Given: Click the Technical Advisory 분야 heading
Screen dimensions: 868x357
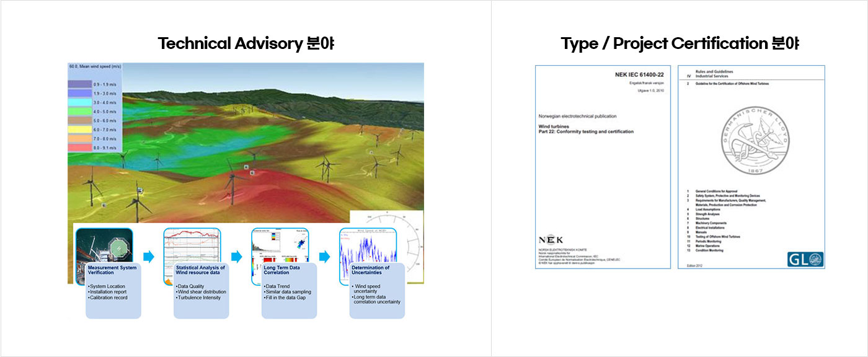Looking at the screenshot, I should click(246, 44).
